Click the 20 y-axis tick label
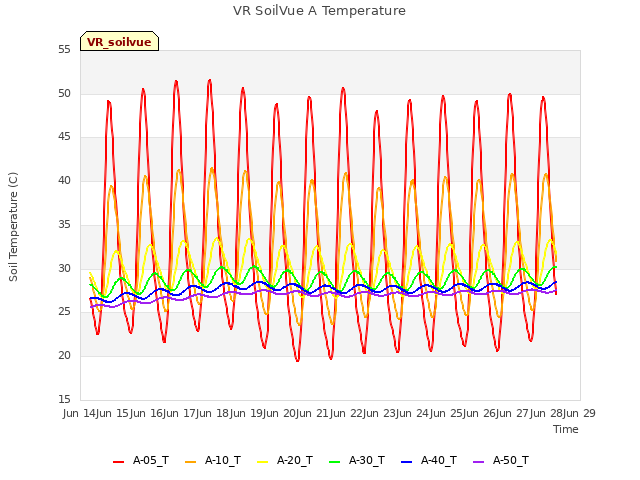640x480 pixels. click(64, 356)
